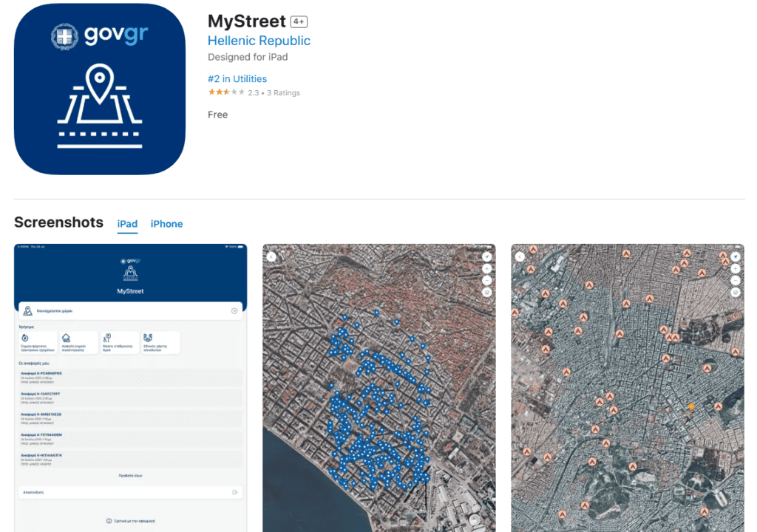757x532 pixels.
Task: Click the 4+ age rating badge
Action: (299, 21)
